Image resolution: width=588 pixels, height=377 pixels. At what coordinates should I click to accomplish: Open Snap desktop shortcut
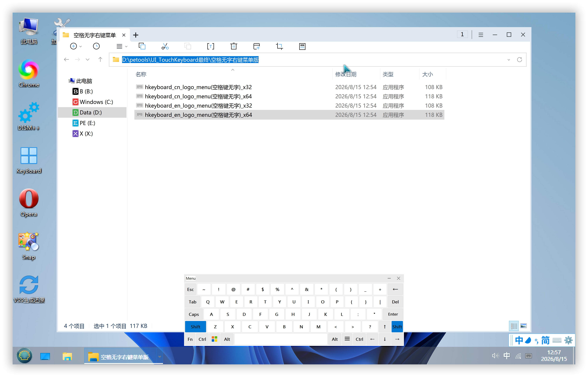pos(29,246)
